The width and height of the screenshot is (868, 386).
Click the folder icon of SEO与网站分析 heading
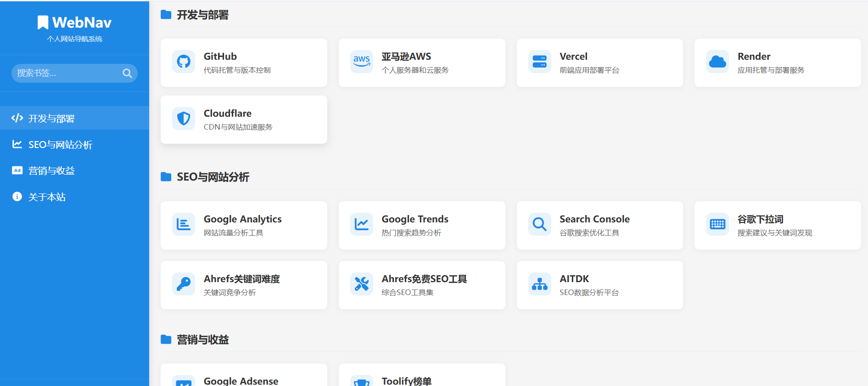pyautogui.click(x=166, y=177)
